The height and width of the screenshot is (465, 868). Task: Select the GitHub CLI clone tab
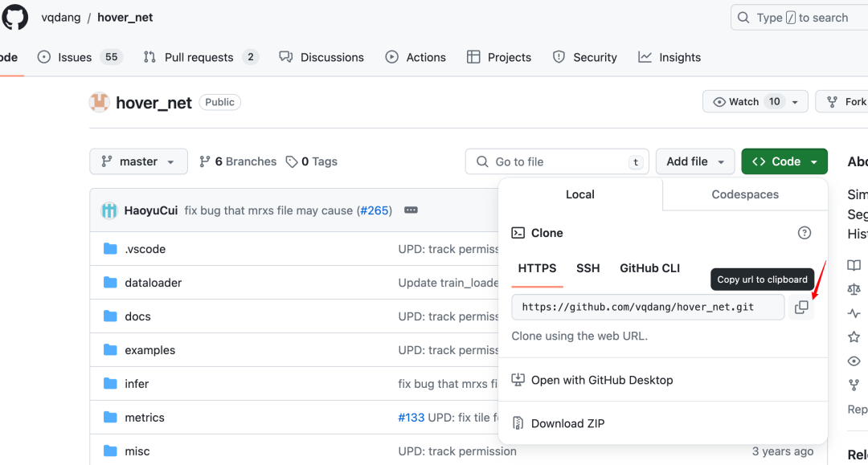[x=649, y=268]
